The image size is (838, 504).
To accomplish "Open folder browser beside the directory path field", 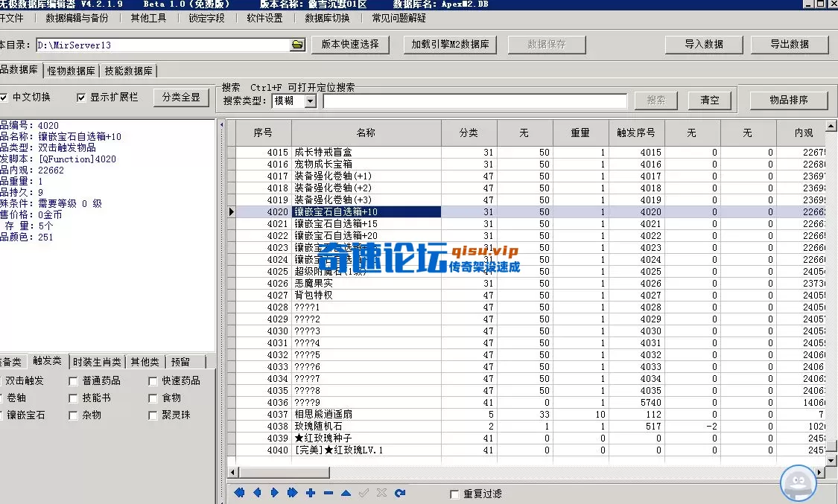I will point(297,45).
